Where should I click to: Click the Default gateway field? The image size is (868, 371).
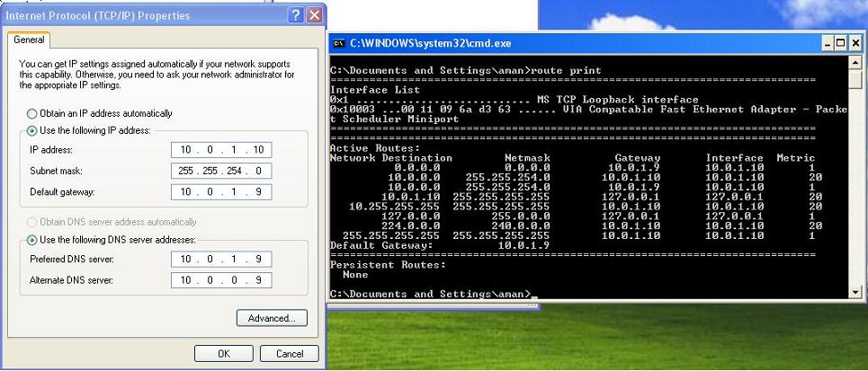221,192
